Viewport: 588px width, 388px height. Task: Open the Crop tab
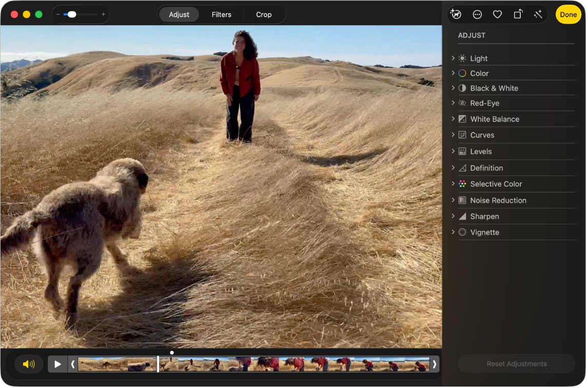[264, 14]
